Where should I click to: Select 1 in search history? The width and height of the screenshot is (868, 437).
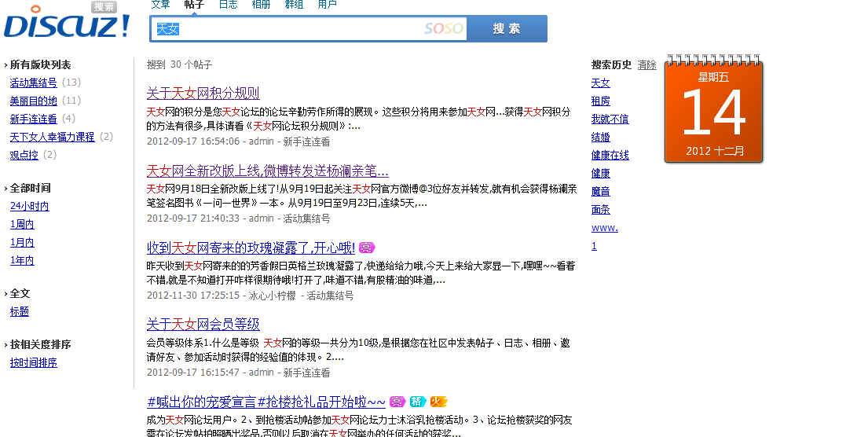point(594,246)
